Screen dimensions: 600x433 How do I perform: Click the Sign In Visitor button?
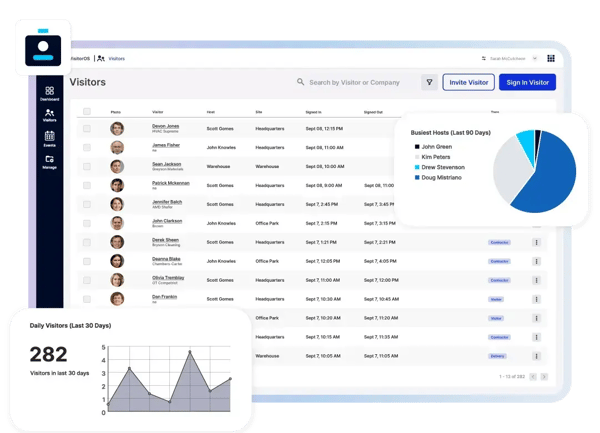pyautogui.click(x=527, y=82)
